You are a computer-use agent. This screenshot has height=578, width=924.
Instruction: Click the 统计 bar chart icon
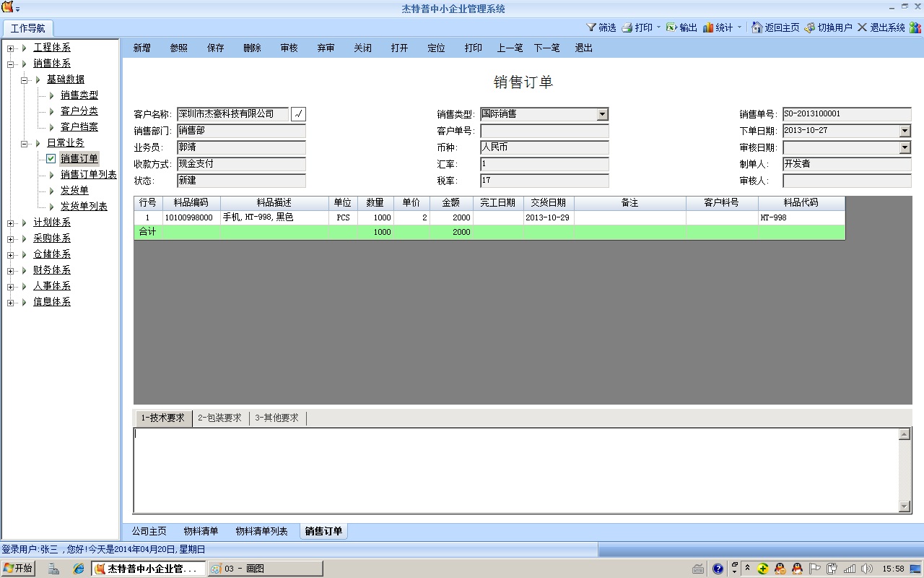(x=708, y=27)
